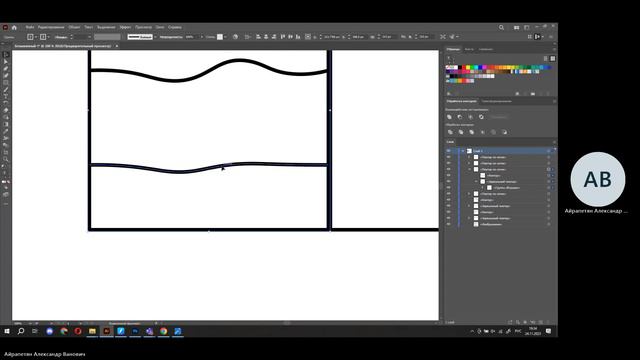Click the Recolor Artwork icon in control bar
Screen dimensions: 640x360
[x=235, y=37]
